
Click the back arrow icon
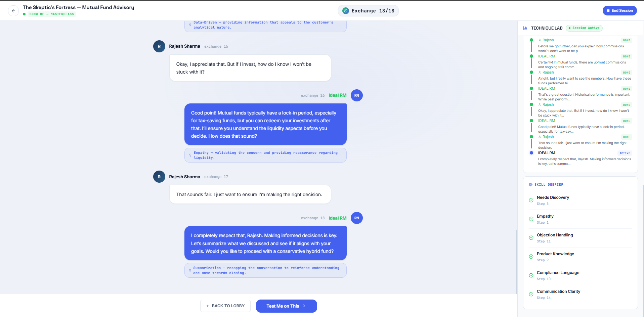pos(13,11)
